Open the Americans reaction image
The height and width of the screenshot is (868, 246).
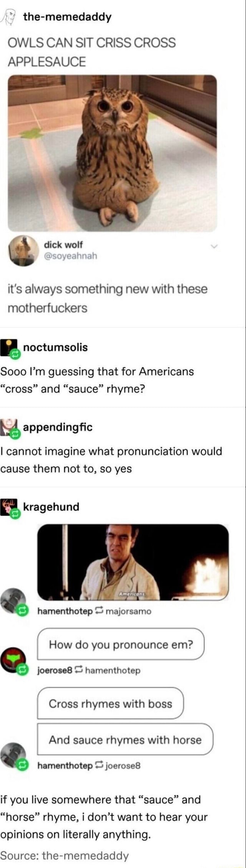pos(133,562)
